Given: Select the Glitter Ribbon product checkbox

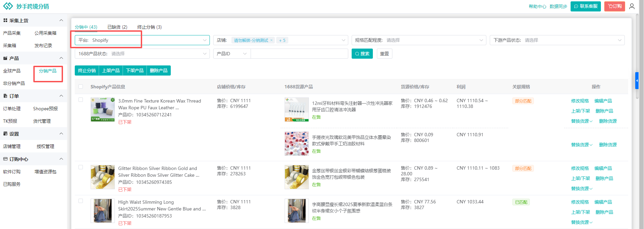Looking at the screenshot, I should 81,167.
